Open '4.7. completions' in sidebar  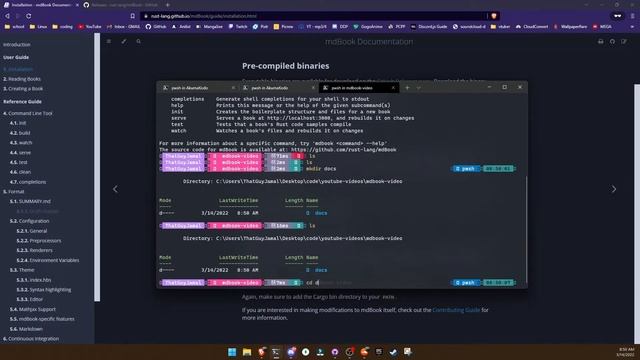[28, 182]
